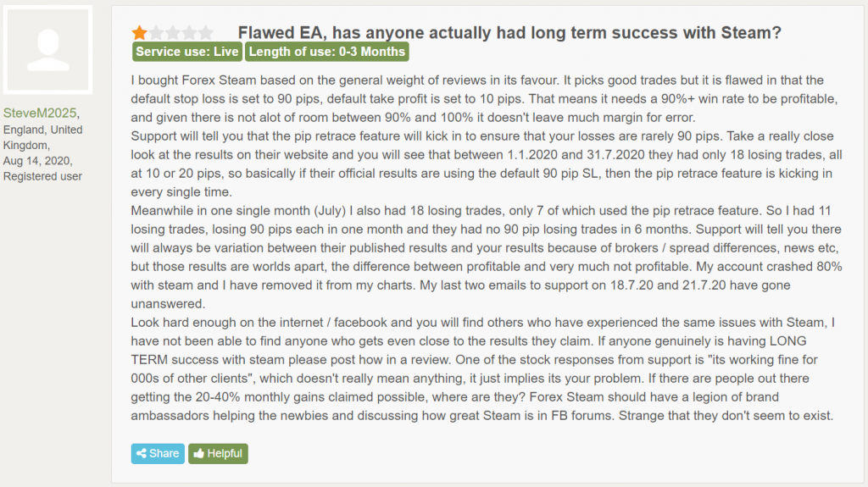Click the share arrow icon

tap(142, 453)
